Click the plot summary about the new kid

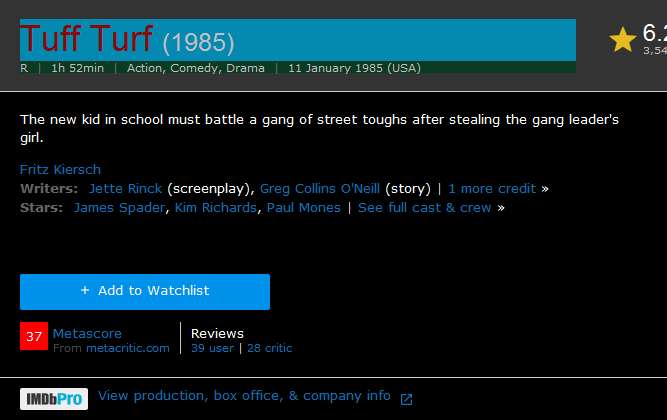[319, 128]
